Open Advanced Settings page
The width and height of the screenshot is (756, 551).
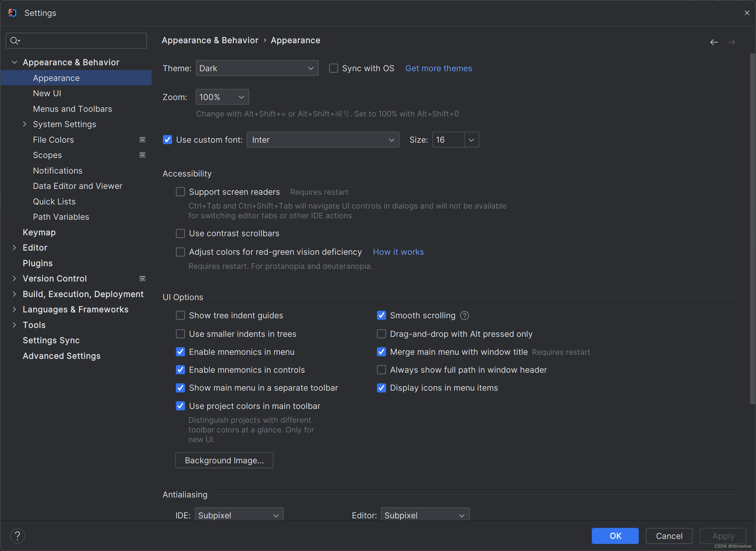point(61,356)
